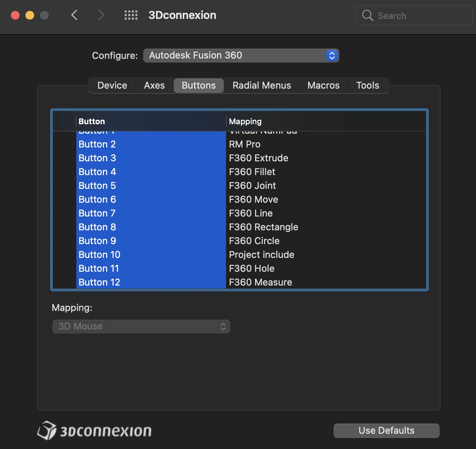Show all preferences grid icon
The height and width of the screenshot is (449, 476).
pos(131,15)
